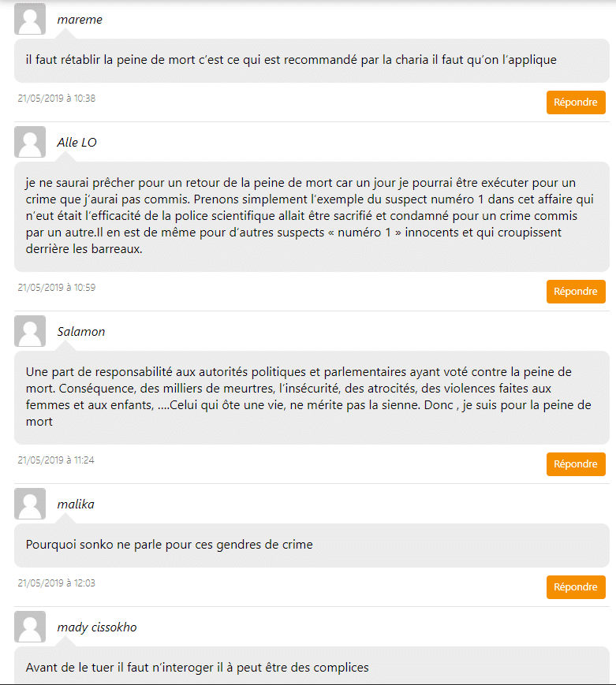Click the Alle LO username
The image size is (616, 685).
[x=77, y=143]
